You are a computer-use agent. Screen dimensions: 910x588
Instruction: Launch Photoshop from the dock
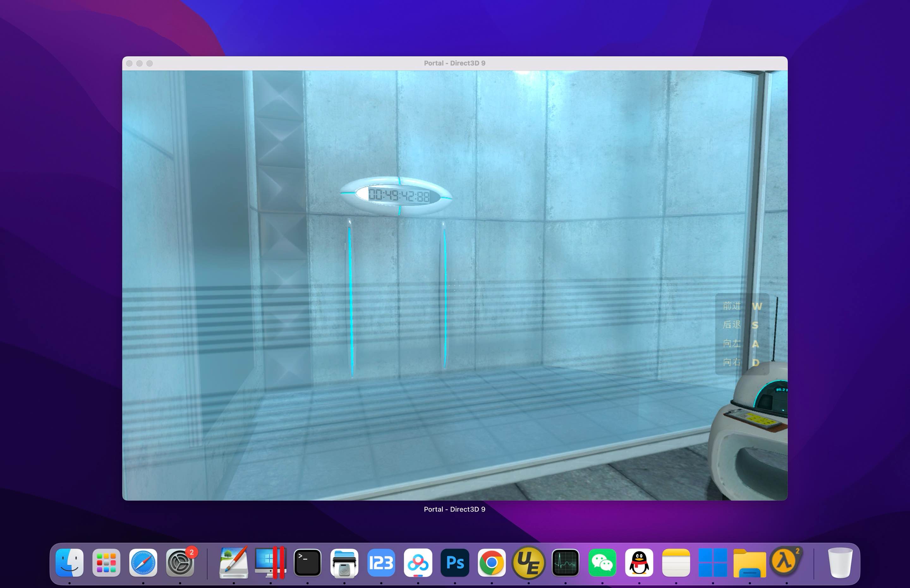(455, 562)
